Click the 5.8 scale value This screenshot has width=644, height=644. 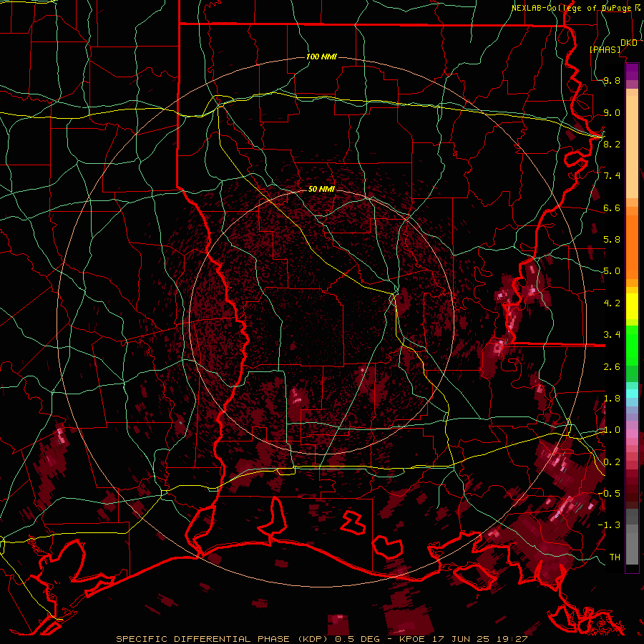tap(612, 240)
